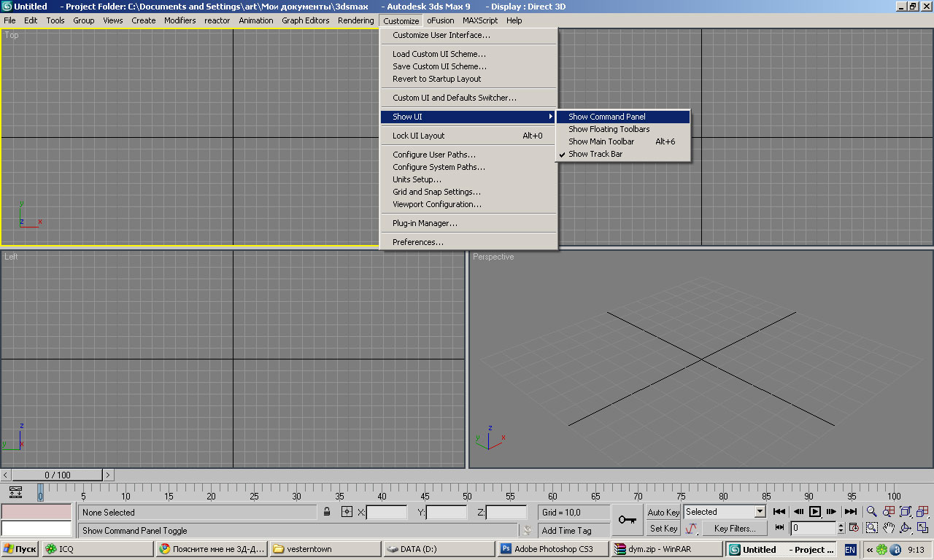The height and width of the screenshot is (560, 934).
Task: Click the Arc Rotate viewport tool
Action: (906, 528)
